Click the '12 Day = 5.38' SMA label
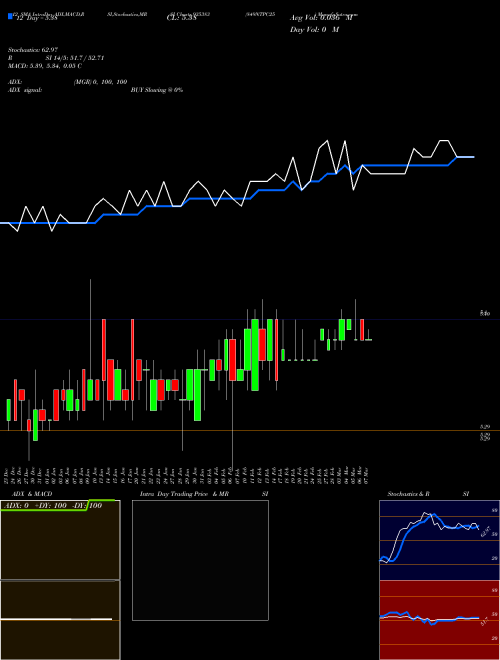The width and height of the screenshot is (500, 660). click(x=35, y=18)
